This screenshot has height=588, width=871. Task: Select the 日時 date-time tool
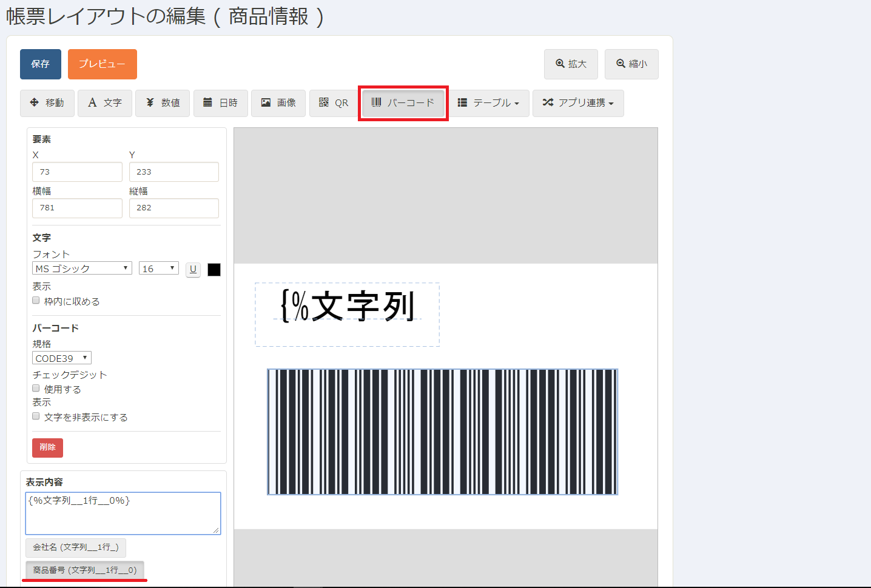pyautogui.click(x=221, y=103)
